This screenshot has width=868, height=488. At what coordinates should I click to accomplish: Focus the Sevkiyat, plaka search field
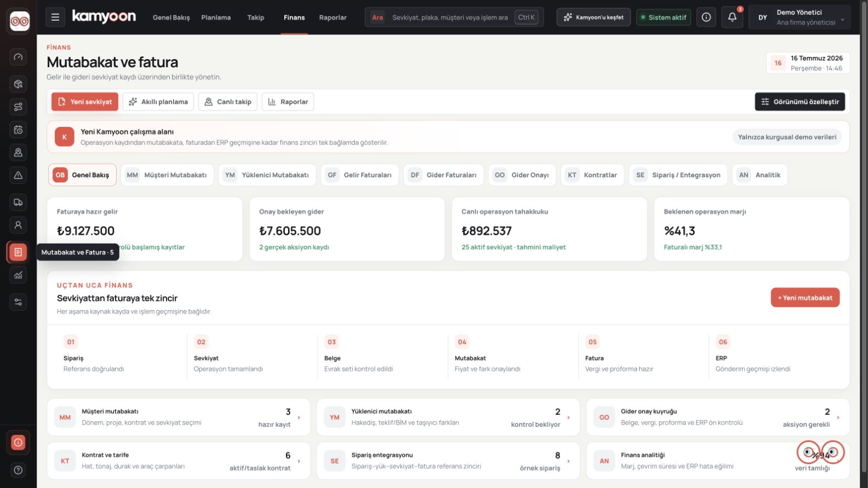click(454, 18)
